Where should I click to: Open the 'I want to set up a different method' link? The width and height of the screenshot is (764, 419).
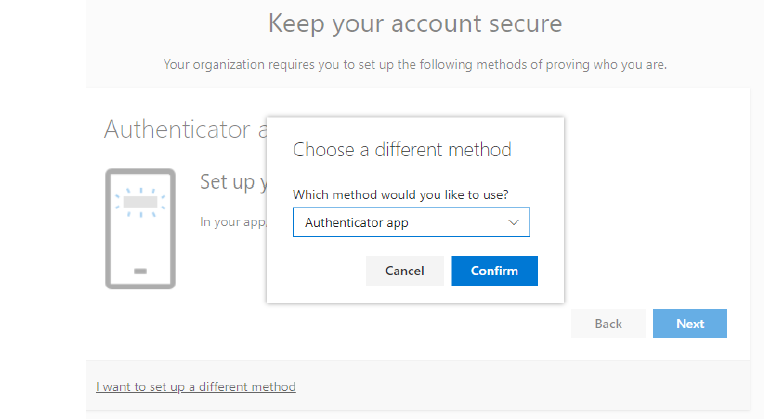coord(196,386)
